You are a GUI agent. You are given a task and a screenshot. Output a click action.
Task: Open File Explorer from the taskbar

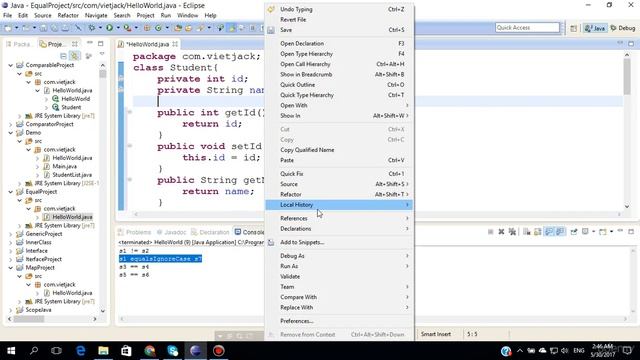103,351
